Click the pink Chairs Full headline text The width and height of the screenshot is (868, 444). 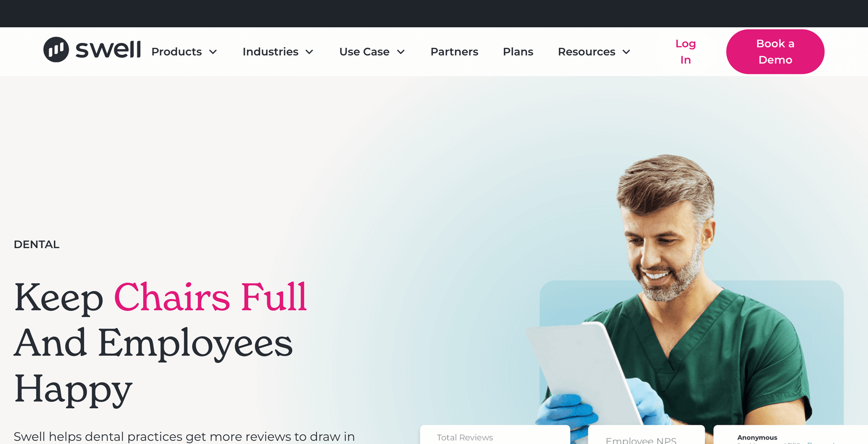pyautogui.click(x=210, y=297)
